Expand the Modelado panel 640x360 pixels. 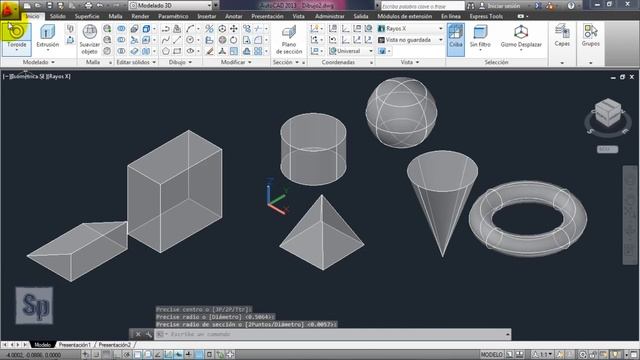[x=39, y=62]
